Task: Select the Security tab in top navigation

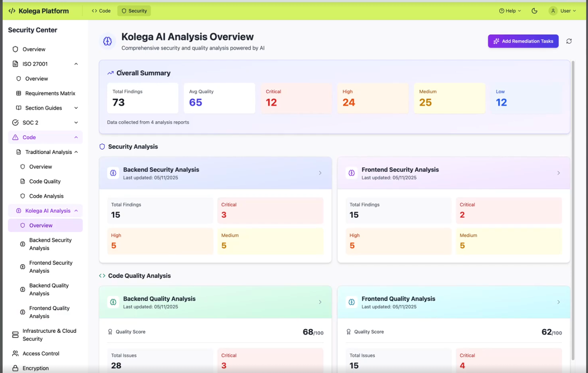Action: pos(134,10)
